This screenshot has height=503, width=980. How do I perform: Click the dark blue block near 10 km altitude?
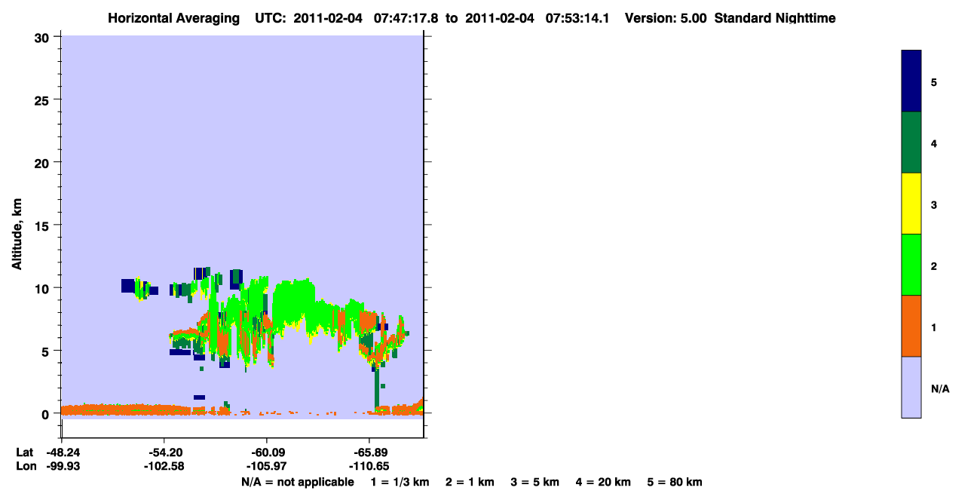(127, 286)
